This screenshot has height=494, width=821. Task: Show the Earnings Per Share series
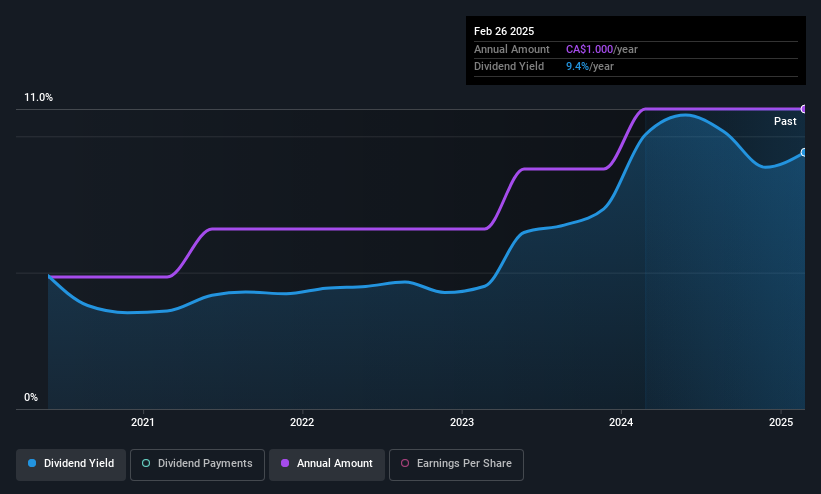[x=456, y=464]
